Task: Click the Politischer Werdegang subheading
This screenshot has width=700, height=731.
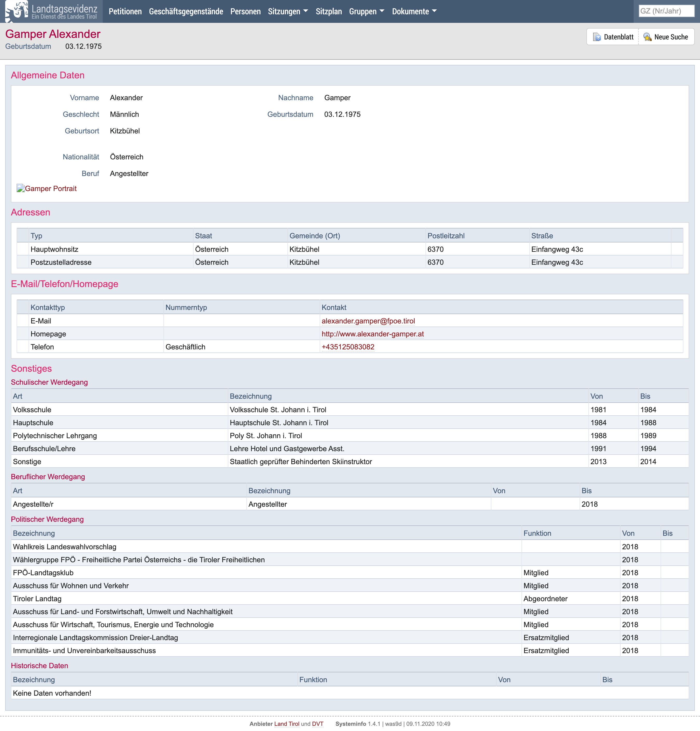Action: 47,519
